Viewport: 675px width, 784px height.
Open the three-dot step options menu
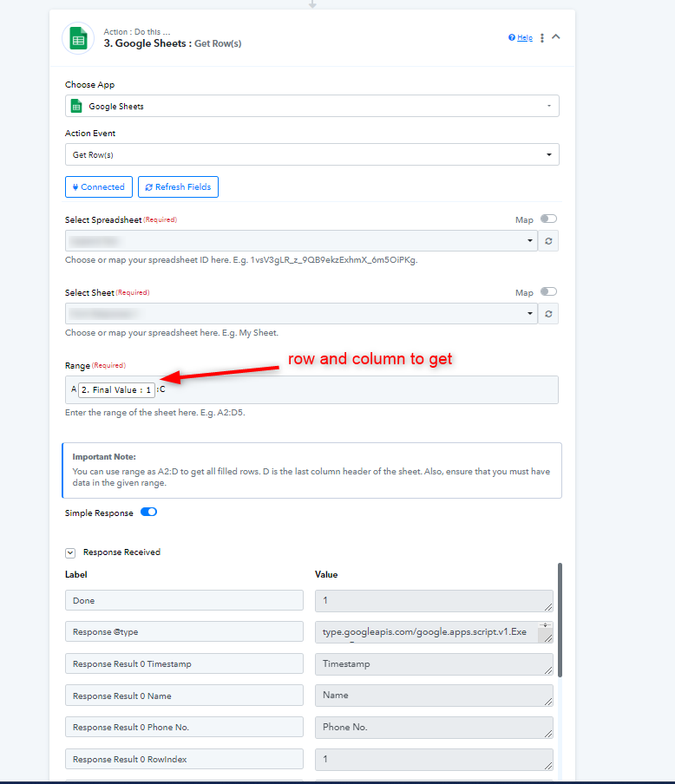[542, 37]
